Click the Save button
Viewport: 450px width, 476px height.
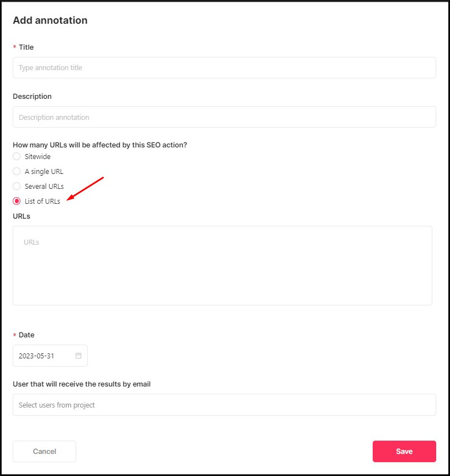(x=404, y=451)
